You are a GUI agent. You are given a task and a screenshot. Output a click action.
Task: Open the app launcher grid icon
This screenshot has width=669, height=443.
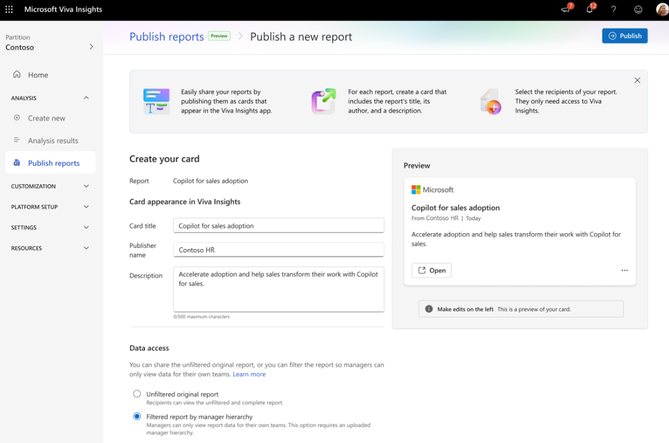click(x=9, y=9)
